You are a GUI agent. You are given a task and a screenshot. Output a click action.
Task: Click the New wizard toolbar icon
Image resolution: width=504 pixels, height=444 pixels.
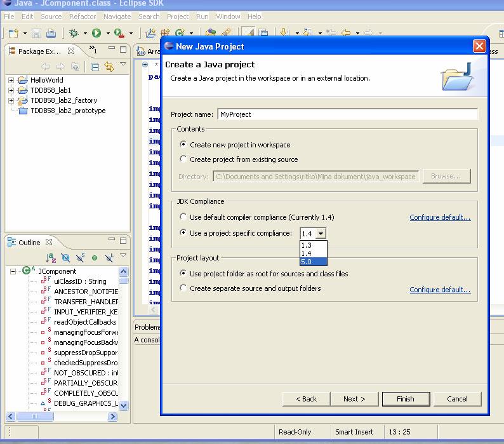point(14,33)
